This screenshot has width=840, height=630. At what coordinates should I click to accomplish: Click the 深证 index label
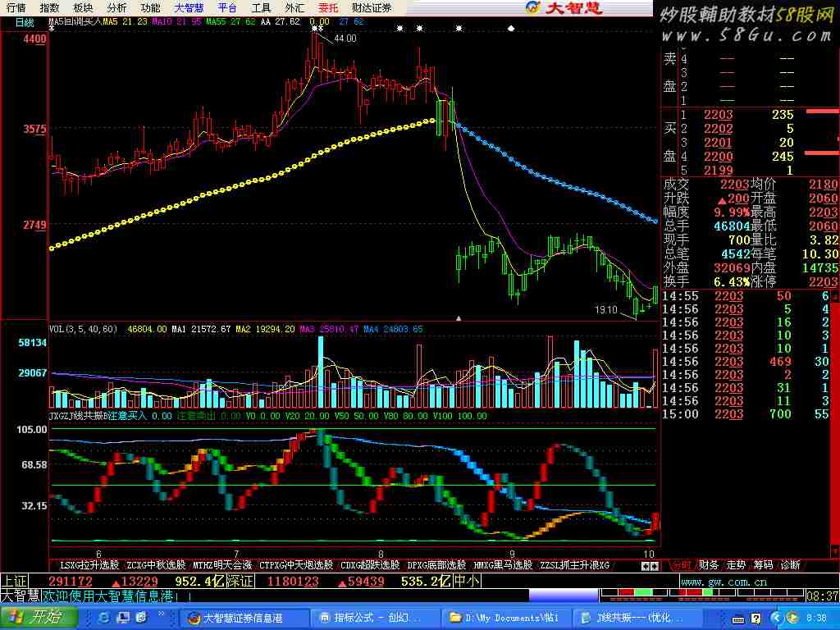pyautogui.click(x=240, y=582)
